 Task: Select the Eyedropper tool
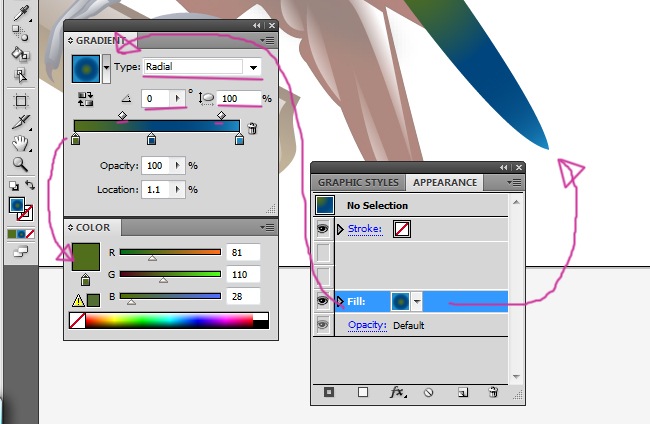coord(20,11)
